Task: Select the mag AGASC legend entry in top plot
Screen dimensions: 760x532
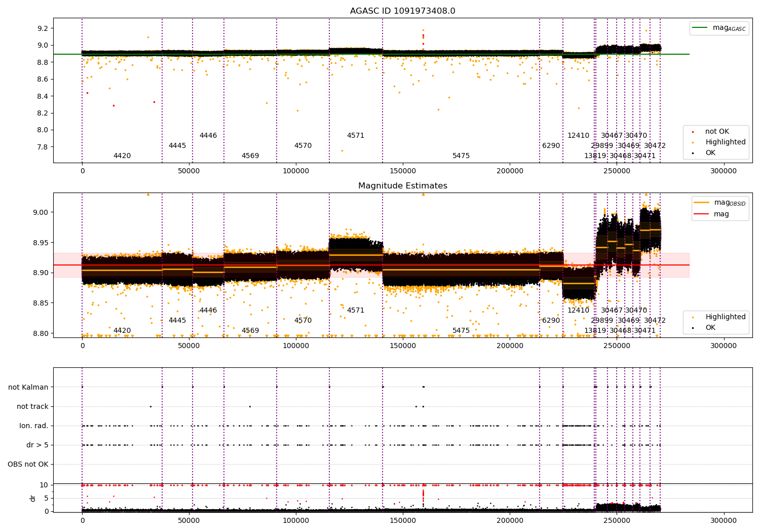Action: [719, 28]
